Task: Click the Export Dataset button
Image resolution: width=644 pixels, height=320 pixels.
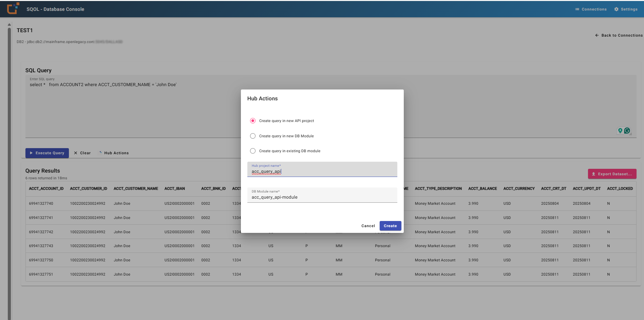Action: [612, 174]
